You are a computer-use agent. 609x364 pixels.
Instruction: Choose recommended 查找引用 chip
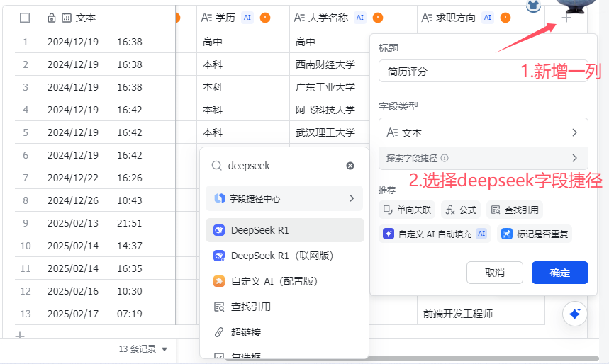(514, 210)
